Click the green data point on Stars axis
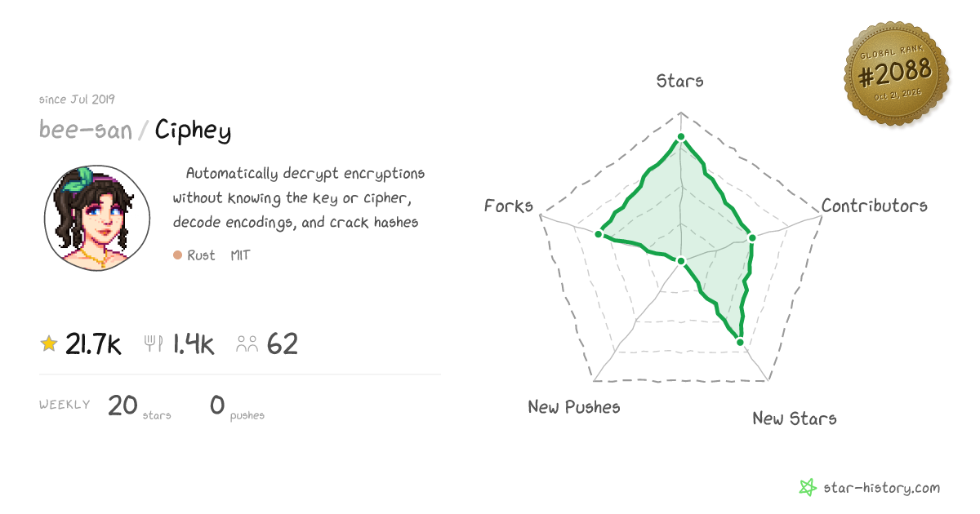Image resolution: width=980 pixels, height=514 pixels. (680, 138)
